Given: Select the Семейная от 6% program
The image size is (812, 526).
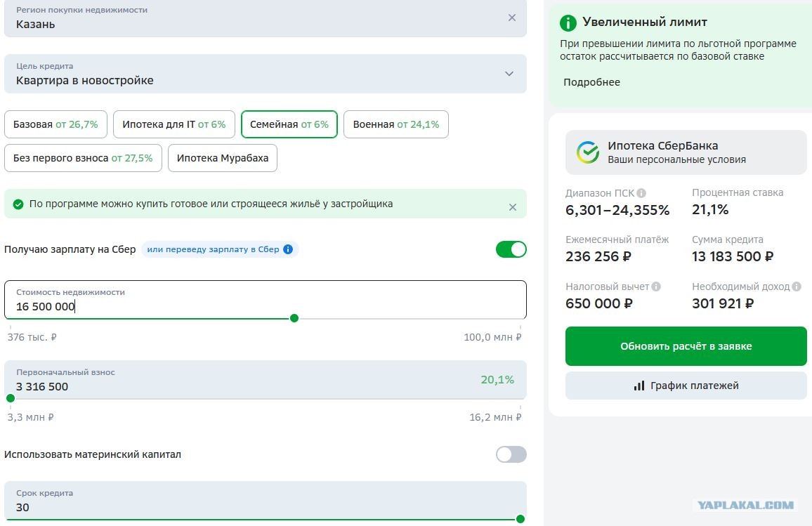Looking at the screenshot, I should click(x=289, y=124).
